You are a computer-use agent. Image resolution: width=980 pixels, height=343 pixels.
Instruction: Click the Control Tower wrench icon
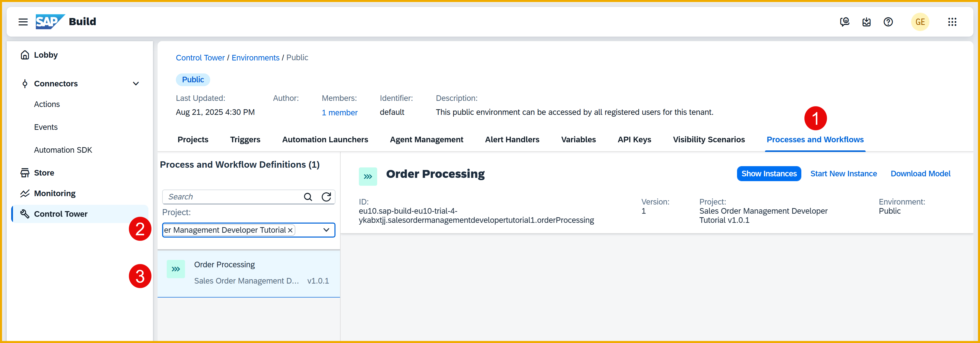pos(25,214)
